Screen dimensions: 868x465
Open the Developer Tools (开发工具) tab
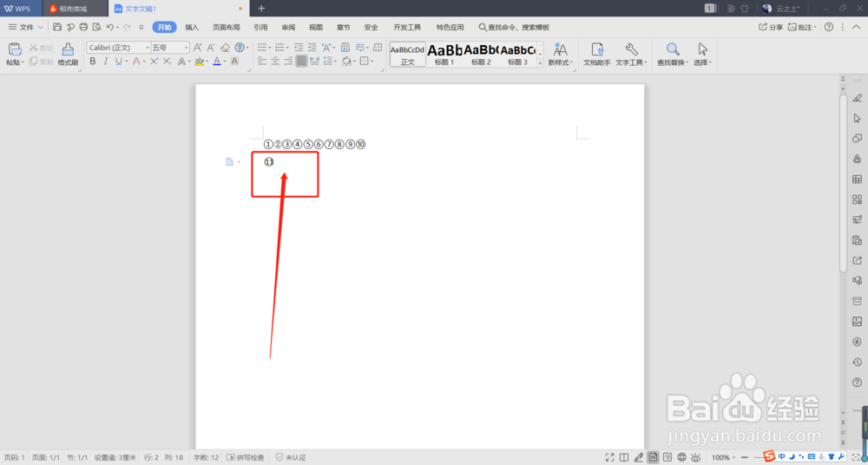click(407, 27)
